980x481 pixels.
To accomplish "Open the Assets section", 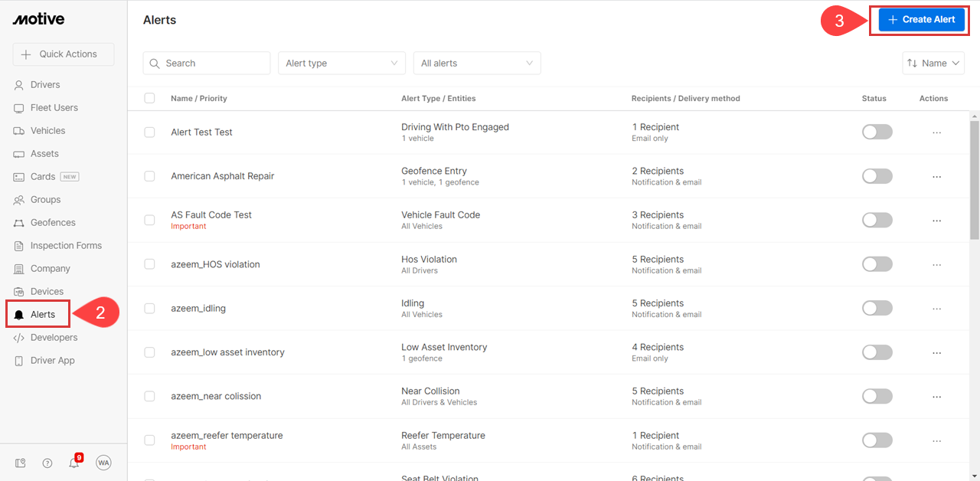I will tap(44, 154).
